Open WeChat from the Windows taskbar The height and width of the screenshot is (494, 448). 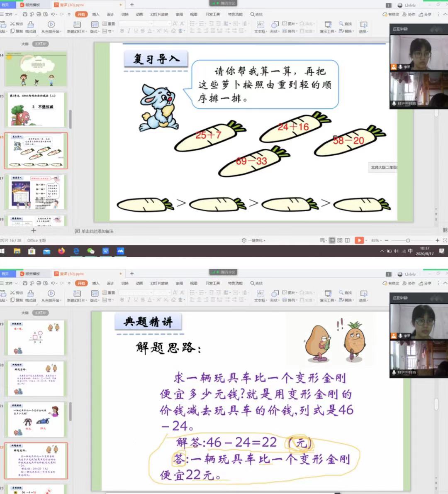[x=91, y=251]
